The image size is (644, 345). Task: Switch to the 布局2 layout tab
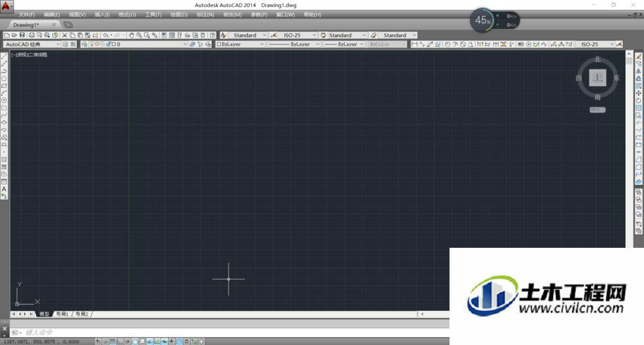tap(82, 314)
